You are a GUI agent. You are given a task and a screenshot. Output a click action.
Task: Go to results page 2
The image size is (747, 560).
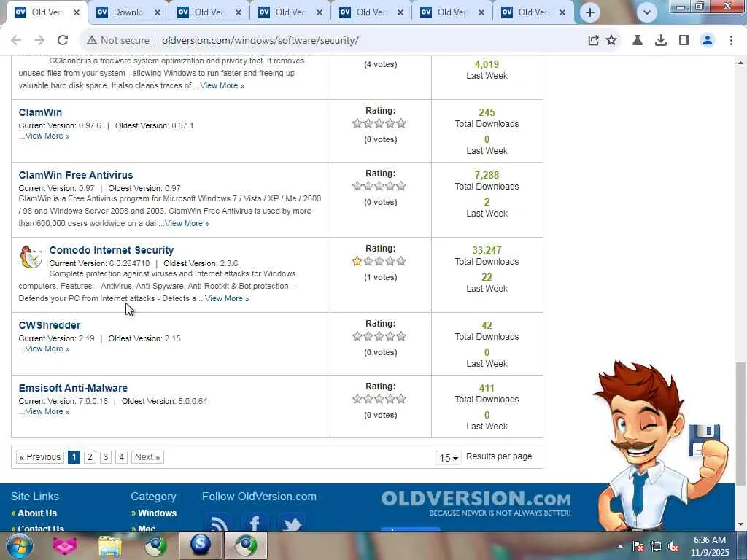pyautogui.click(x=90, y=457)
